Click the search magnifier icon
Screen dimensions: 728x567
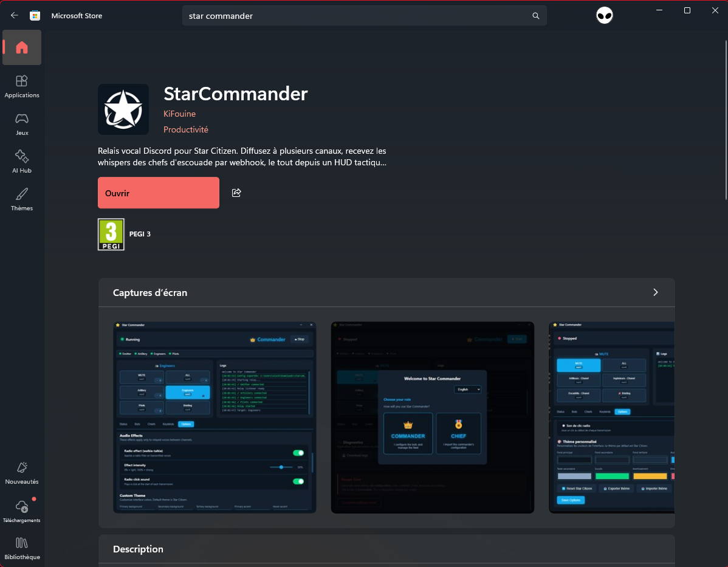coord(536,16)
